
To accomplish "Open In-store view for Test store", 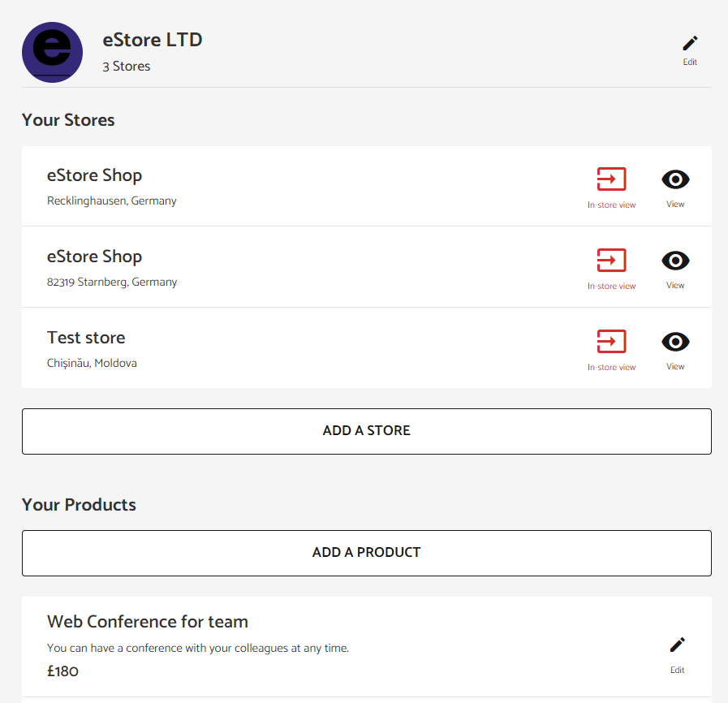I will coord(611,350).
